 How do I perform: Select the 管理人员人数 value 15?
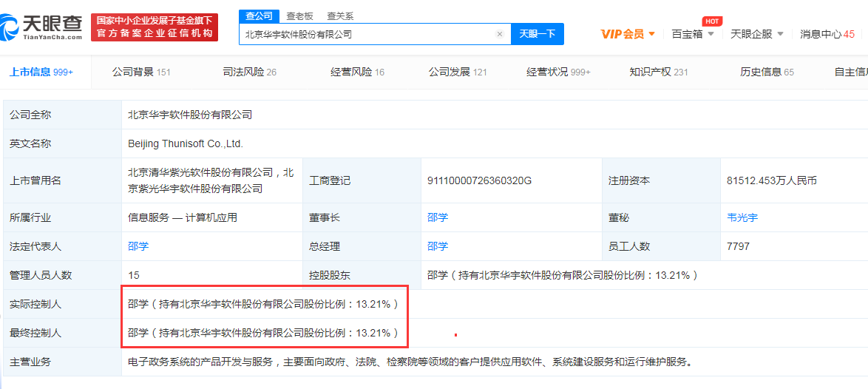(133, 275)
